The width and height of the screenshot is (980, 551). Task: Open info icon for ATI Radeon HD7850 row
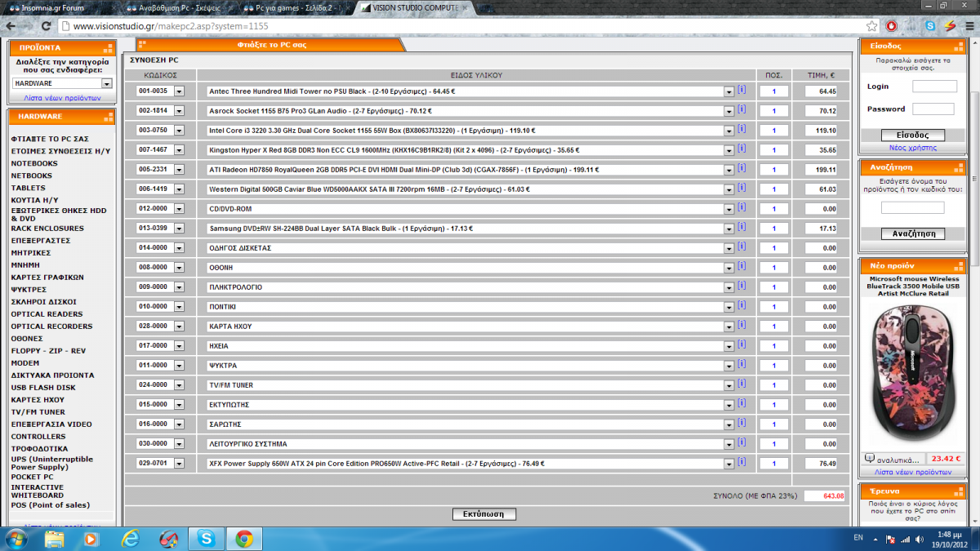coord(742,168)
